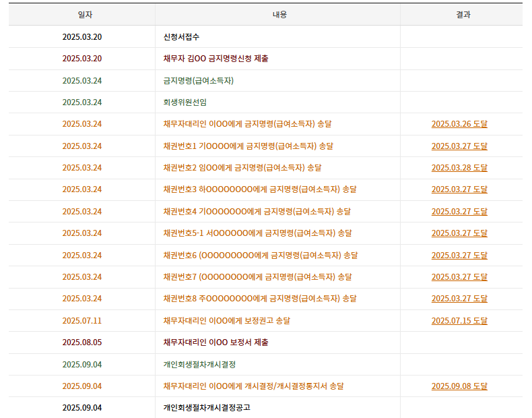Viewport: 532px width, 418px height.
Task: Select 채무자대리인 이OO에게 금지명령(급여소득자) 송달 text
Action: click(247, 124)
